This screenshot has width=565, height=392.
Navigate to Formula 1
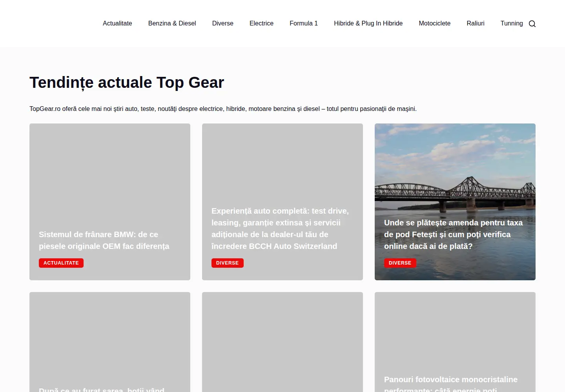coord(304,24)
